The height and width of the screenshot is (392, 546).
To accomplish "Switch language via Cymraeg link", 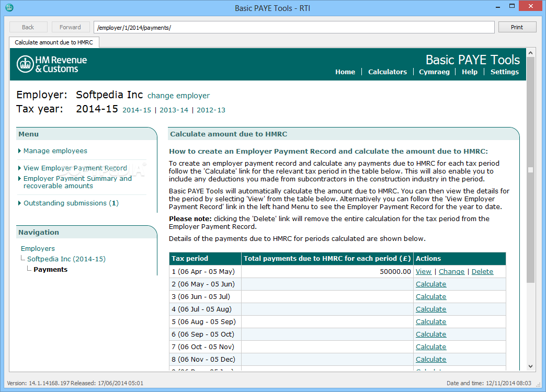I will click(434, 72).
